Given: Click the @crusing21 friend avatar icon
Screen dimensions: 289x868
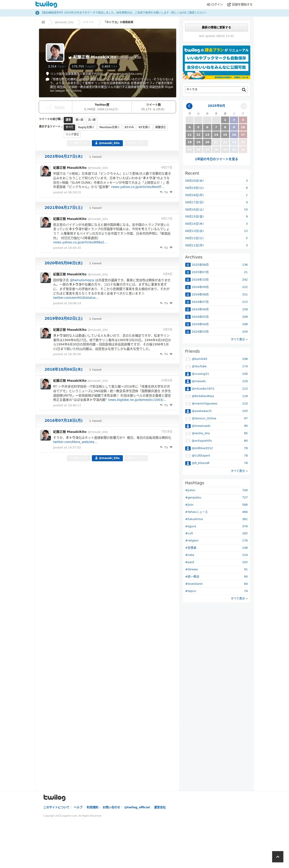Looking at the screenshot, I should [188, 374].
